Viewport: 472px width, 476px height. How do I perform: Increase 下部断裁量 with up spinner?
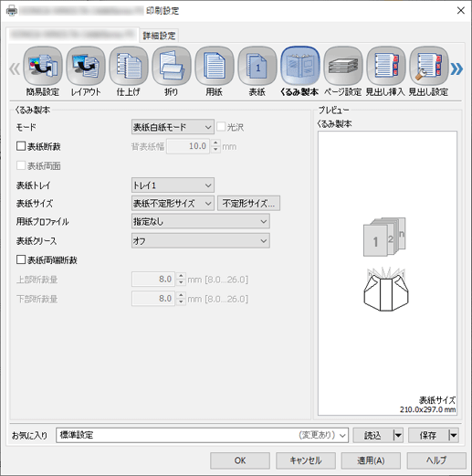point(181,295)
